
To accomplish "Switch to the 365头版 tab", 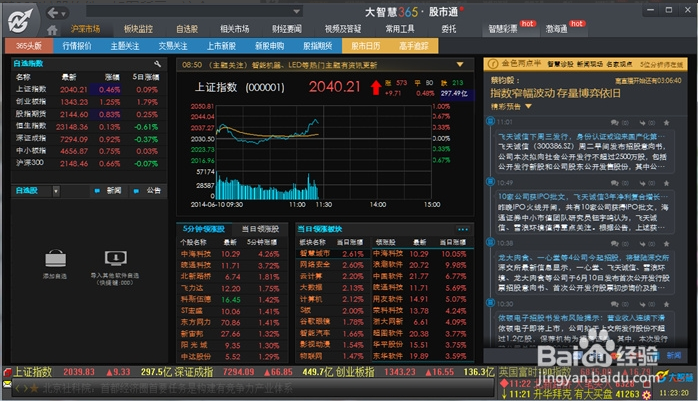I will [29, 46].
